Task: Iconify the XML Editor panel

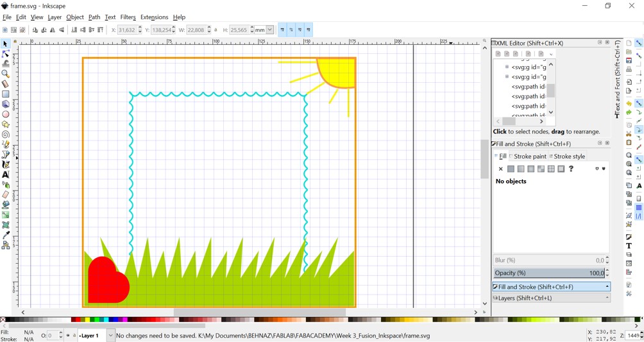Action: 600,42
